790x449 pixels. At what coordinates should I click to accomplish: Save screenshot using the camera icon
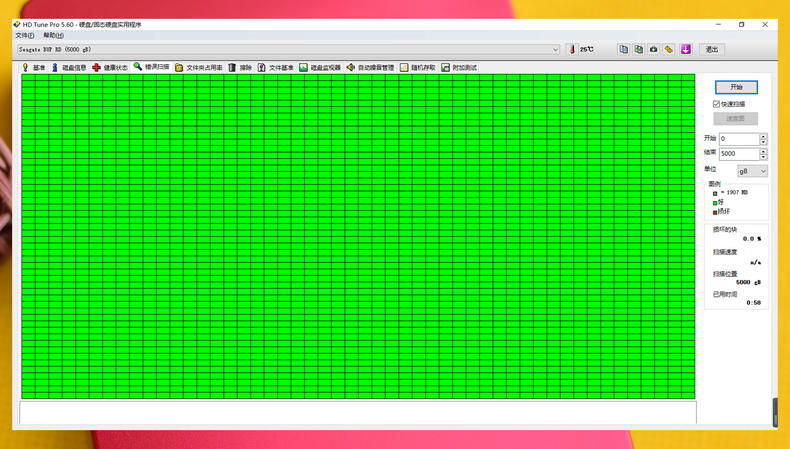click(653, 49)
